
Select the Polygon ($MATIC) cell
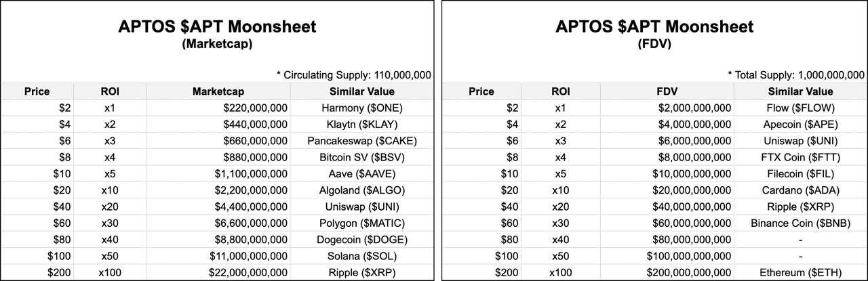click(361, 223)
